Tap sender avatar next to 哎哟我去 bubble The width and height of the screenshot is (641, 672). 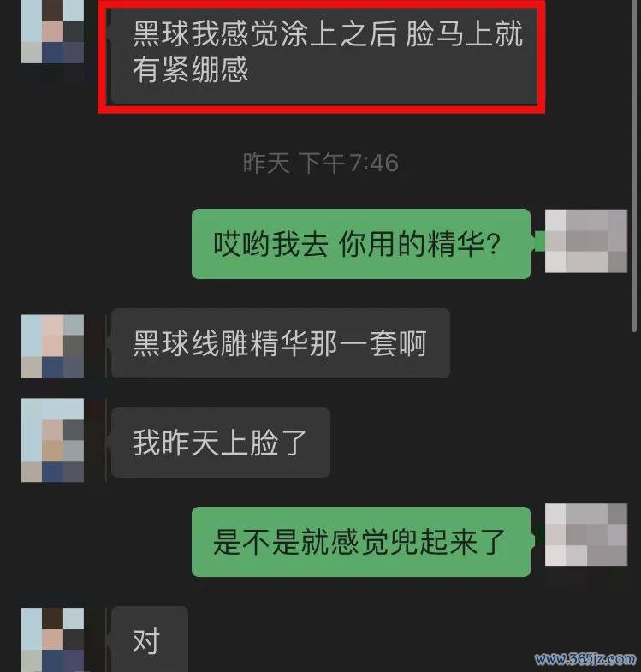(585, 241)
